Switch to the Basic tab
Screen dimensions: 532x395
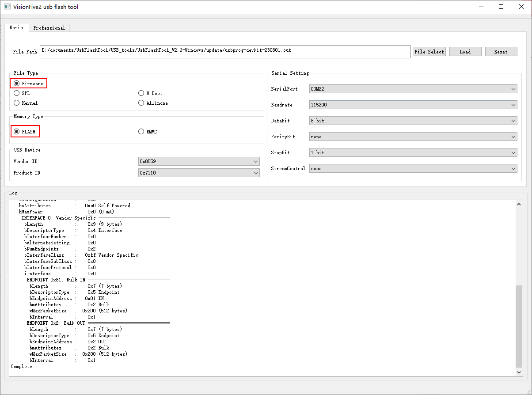coord(16,27)
